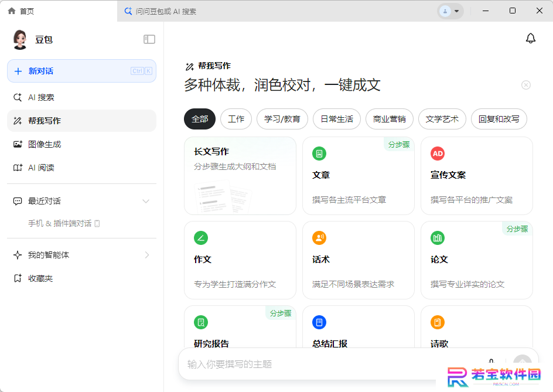Screen dimensions: 553x392
Task: Open AI 搜索 in the sidebar
Action: point(81,97)
